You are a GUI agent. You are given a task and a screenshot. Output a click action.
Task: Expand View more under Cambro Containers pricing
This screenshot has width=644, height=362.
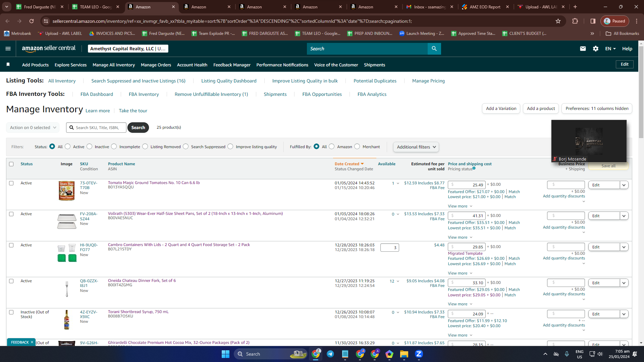[460, 273]
